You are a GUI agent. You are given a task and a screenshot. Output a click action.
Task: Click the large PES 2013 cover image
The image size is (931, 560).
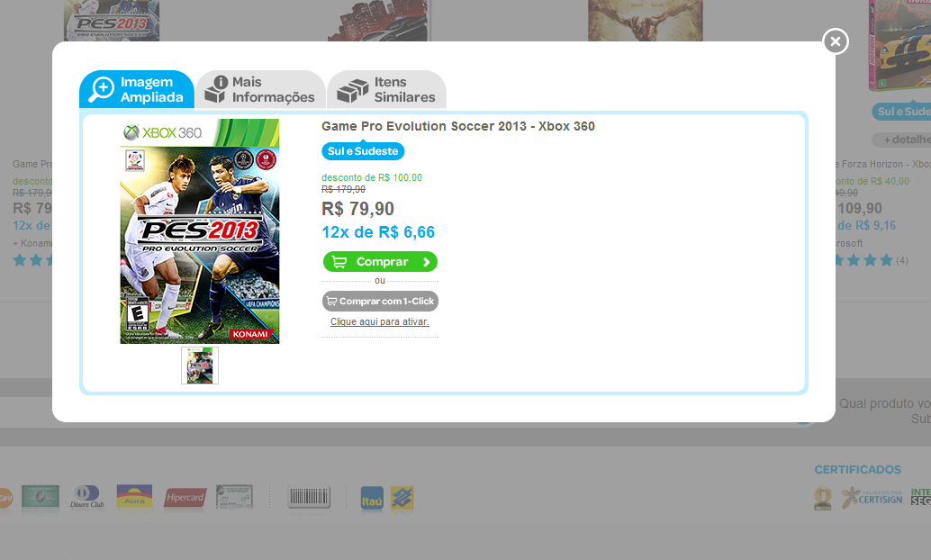click(x=200, y=231)
